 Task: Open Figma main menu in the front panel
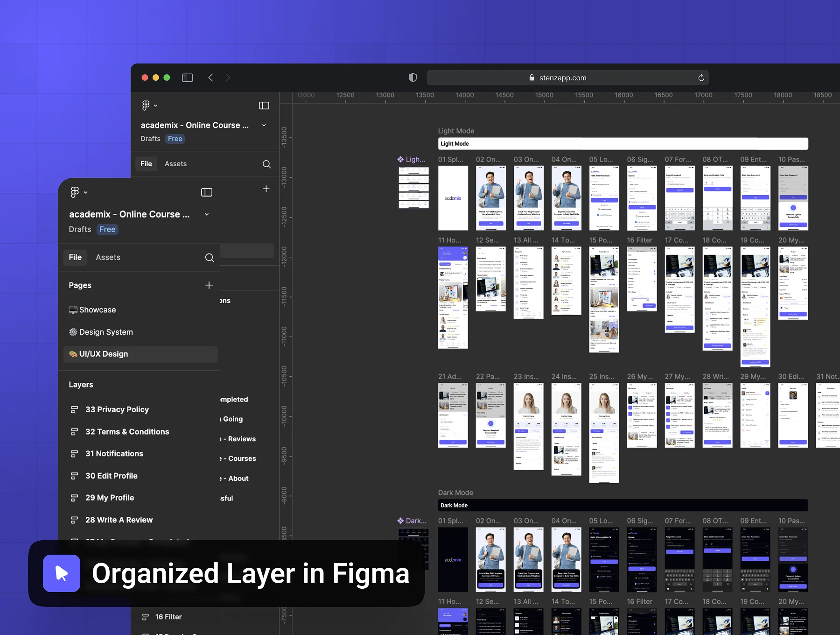pos(75,192)
